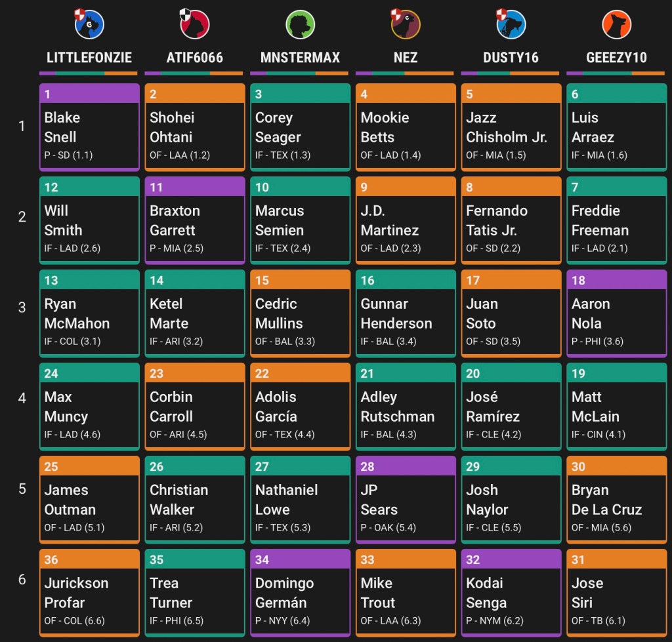Click GEEEZY10's orange fox avatar icon
Image resolution: width=672 pixels, height=642 pixels.
click(x=616, y=24)
